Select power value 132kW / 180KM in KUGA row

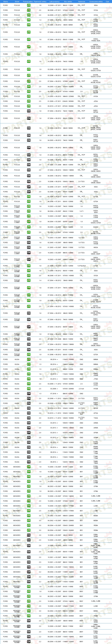point(68,462)
